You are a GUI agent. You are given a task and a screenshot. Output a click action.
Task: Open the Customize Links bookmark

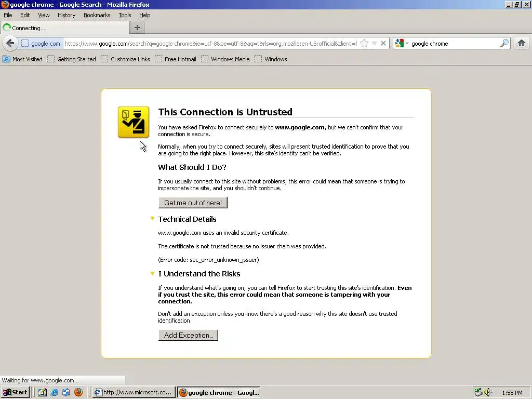(125, 59)
